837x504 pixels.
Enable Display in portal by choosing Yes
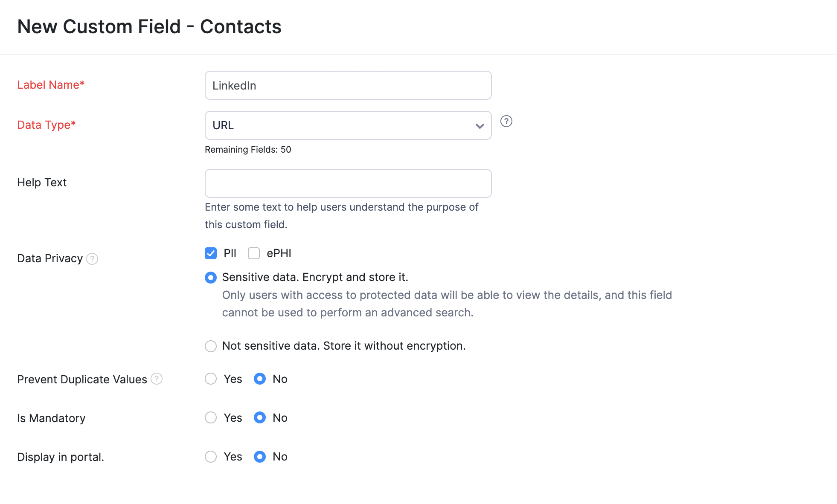210,457
